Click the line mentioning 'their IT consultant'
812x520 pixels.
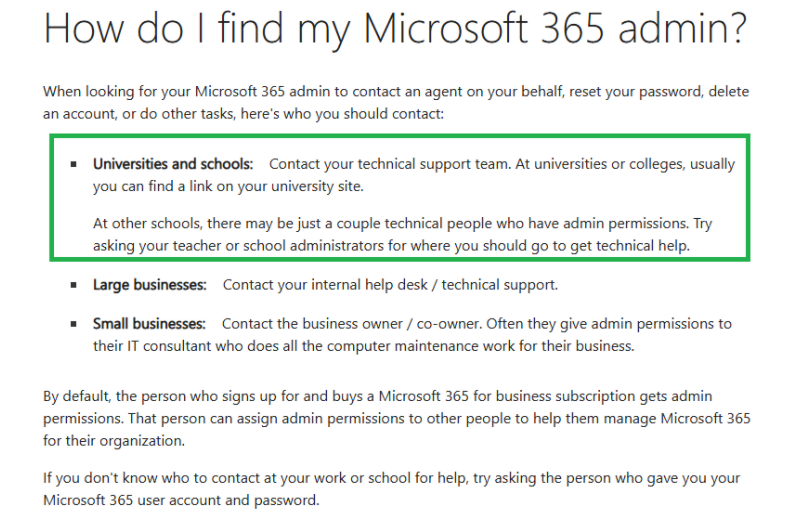click(x=364, y=346)
